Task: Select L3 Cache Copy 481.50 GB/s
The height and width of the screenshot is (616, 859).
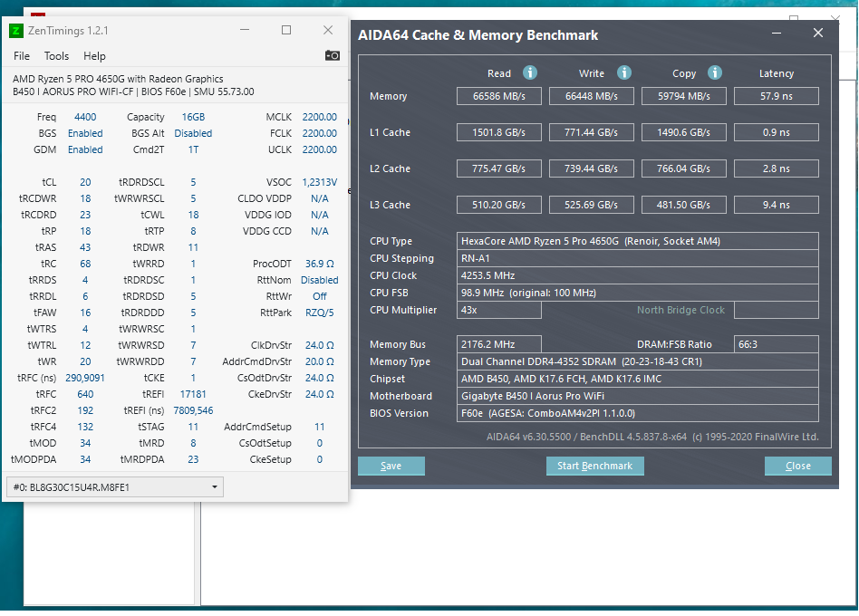Action: 684,205
